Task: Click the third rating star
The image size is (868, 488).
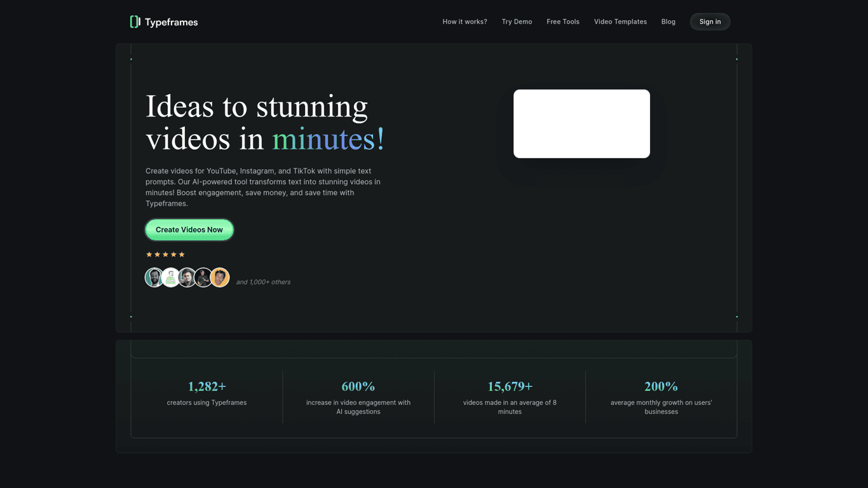Action: coord(165,254)
